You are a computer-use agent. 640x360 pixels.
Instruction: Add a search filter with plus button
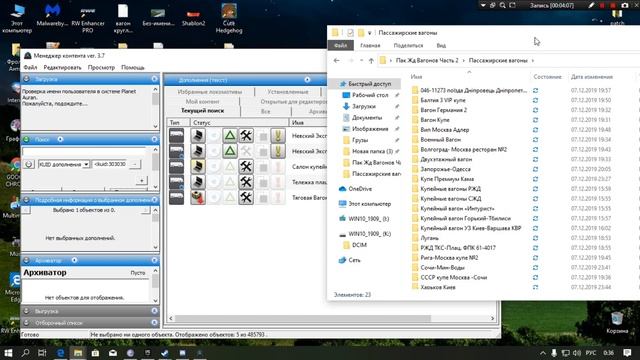coord(142,180)
